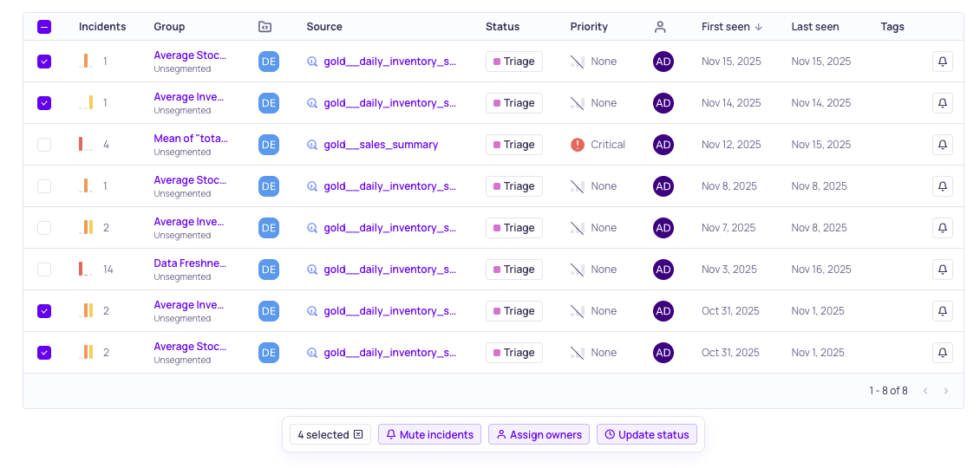This screenshot has height=468, width=980.
Task: Sort by the Status column header
Action: [x=502, y=27]
